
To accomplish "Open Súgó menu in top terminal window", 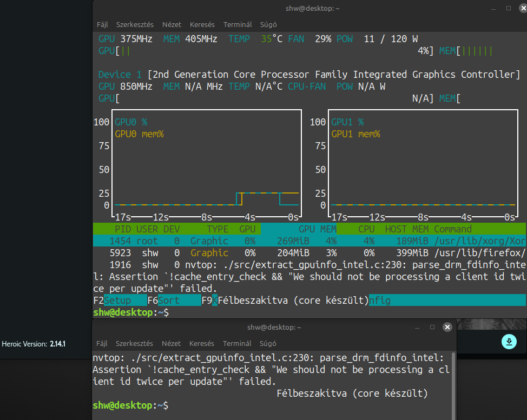I will click(268, 24).
